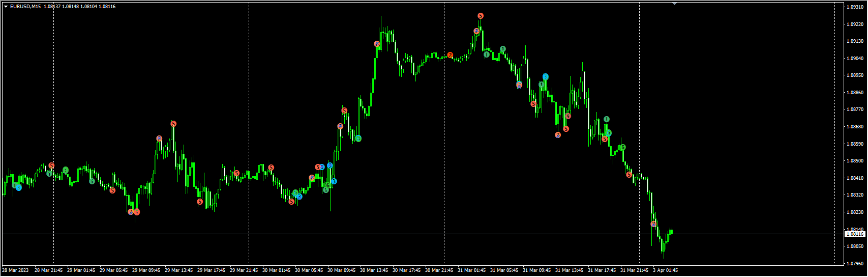Select the green marker at the 30 Mar 13:45 dip
This screenshot has width=868, height=277.
click(x=358, y=138)
